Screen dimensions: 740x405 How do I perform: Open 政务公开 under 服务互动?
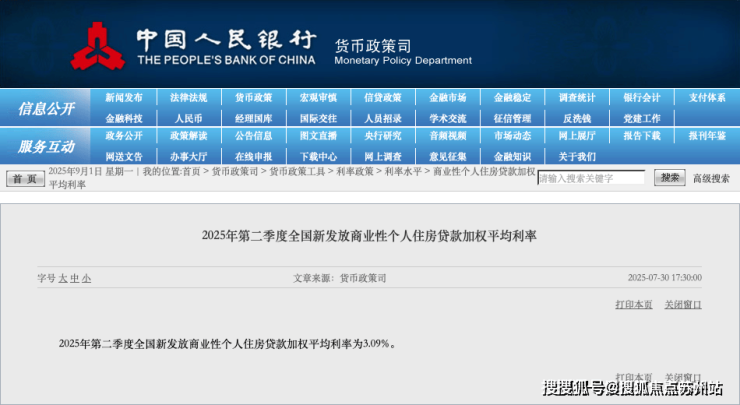point(124,136)
